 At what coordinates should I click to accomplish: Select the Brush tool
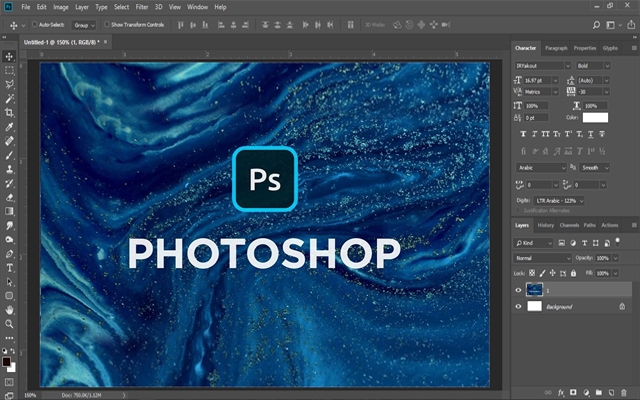click(9, 155)
